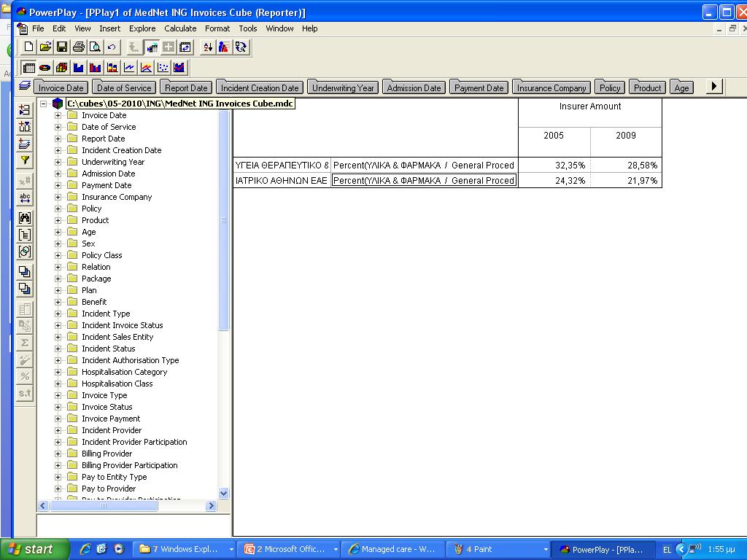Select the correlation bar-line chart display
747x560 pixels.
179,68
